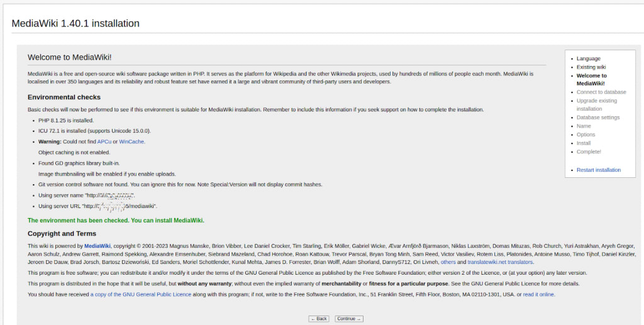This screenshot has height=325, width=644.
Task: Click the 'Copyright and Terms' heading
Action: click(x=62, y=234)
